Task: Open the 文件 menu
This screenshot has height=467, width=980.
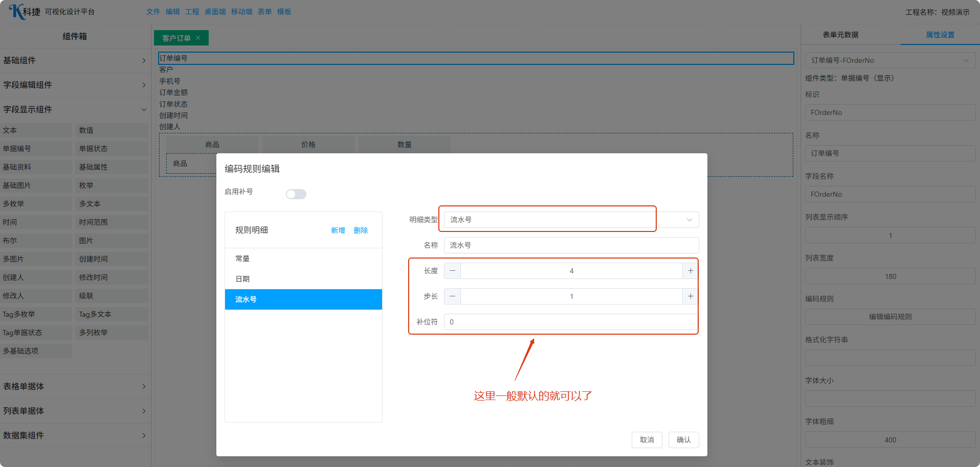Action: coord(153,12)
